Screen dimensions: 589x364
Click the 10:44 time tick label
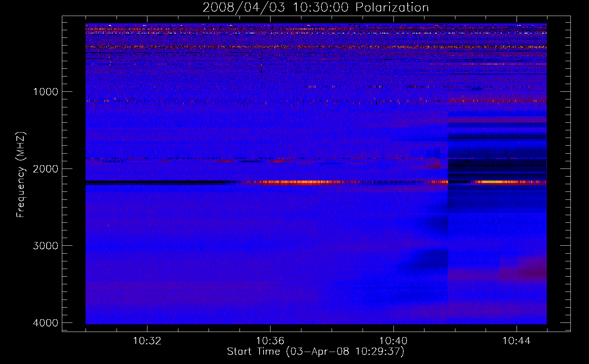pyautogui.click(x=517, y=341)
